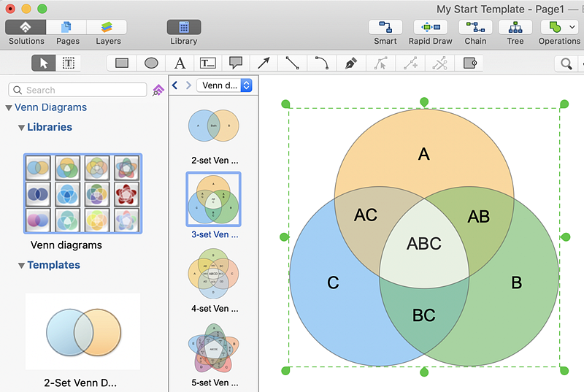Select the Ellipse shape tool
Screen dimensions: 584x392
click(x=151, y=64)
